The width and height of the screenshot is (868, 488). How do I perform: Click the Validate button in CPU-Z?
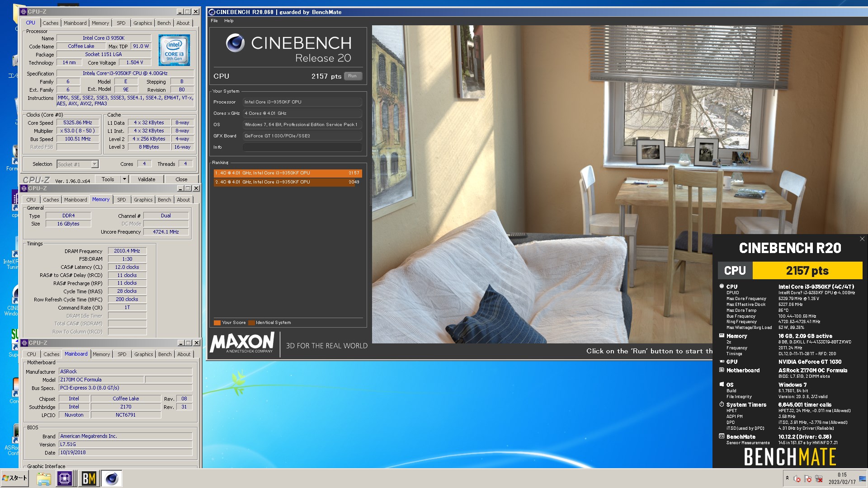[146, 179]
